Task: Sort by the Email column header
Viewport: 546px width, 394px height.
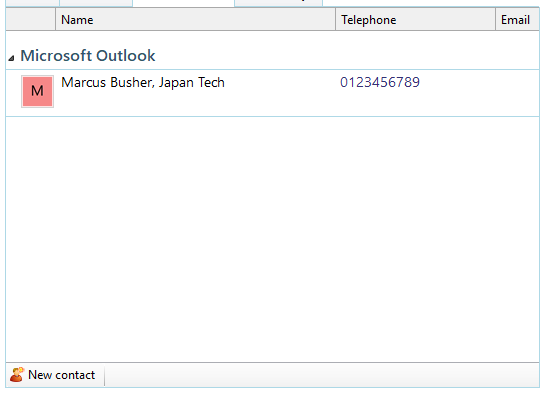Action: click(517, 20)
